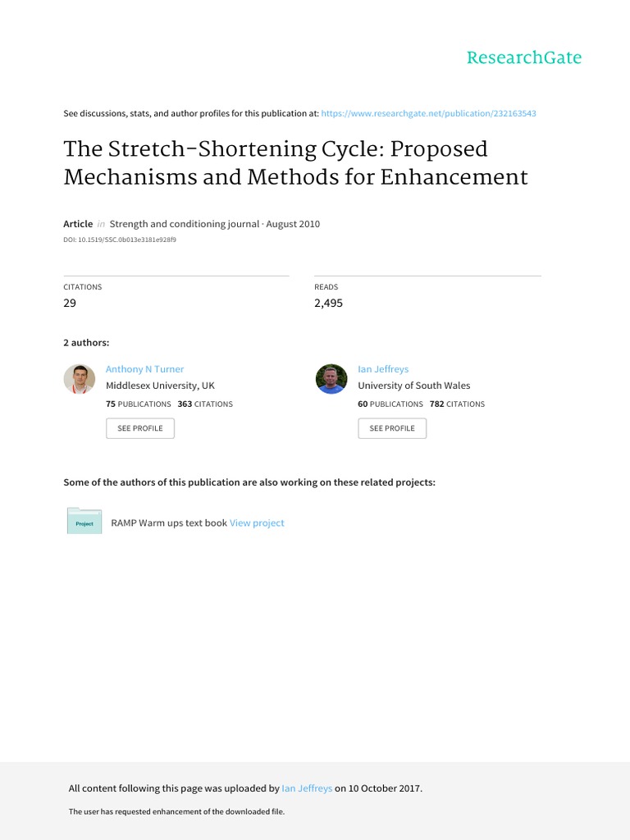
Task: Click the Middlesex University, UK affiliation
Action: tap(160, 386)
